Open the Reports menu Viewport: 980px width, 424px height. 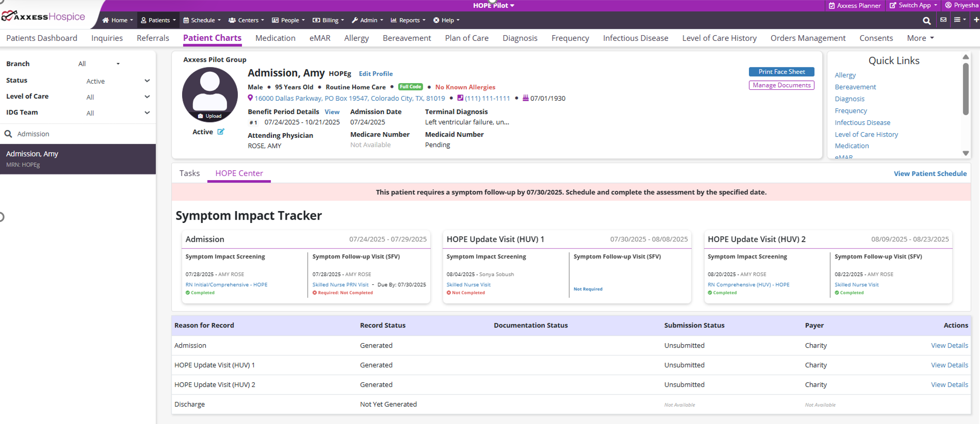coord(408,20)
